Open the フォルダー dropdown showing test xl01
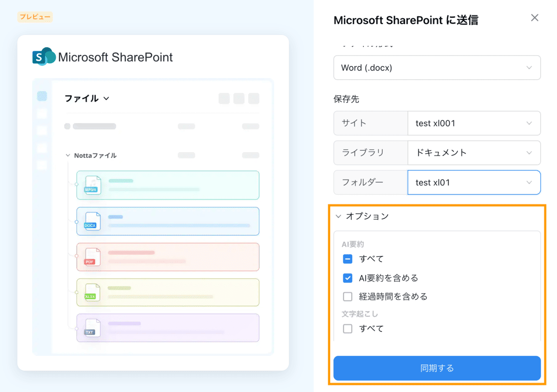 [x=474, y=182]
